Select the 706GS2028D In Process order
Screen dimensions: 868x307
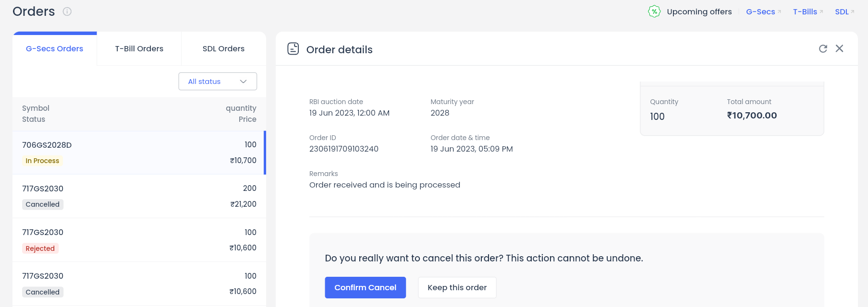tap(139, 153)
